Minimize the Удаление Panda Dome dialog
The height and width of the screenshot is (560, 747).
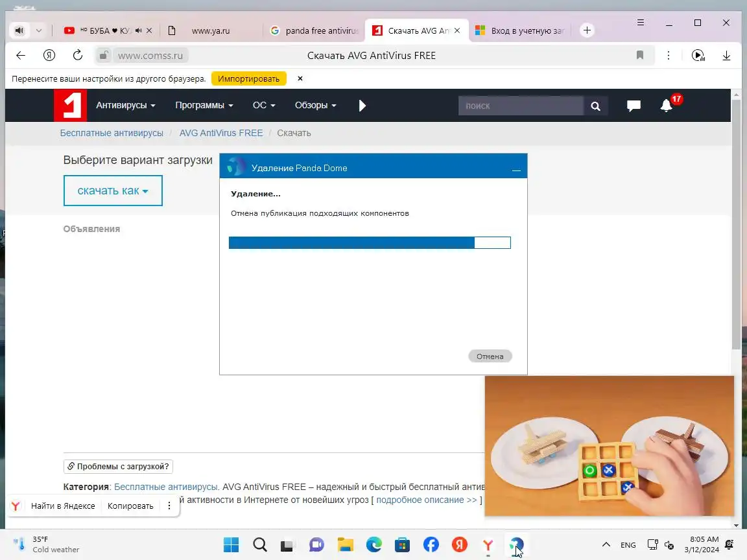point(516,169)
